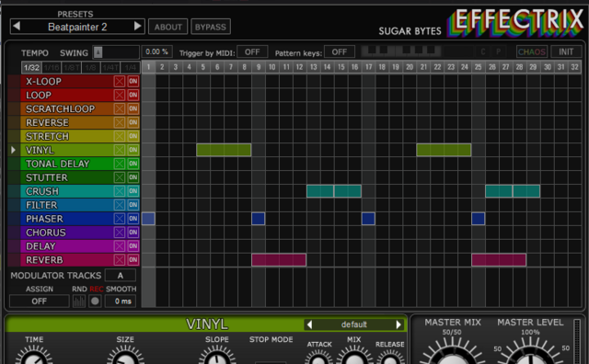Open the ABOUT dialog

167,27
